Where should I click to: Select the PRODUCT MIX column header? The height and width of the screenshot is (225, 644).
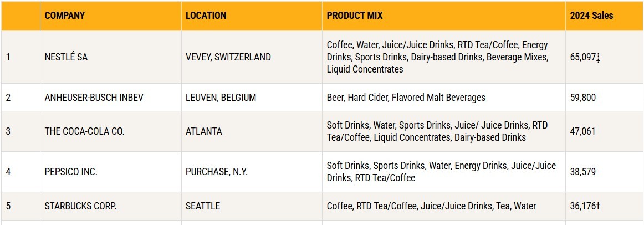[355, 16]
